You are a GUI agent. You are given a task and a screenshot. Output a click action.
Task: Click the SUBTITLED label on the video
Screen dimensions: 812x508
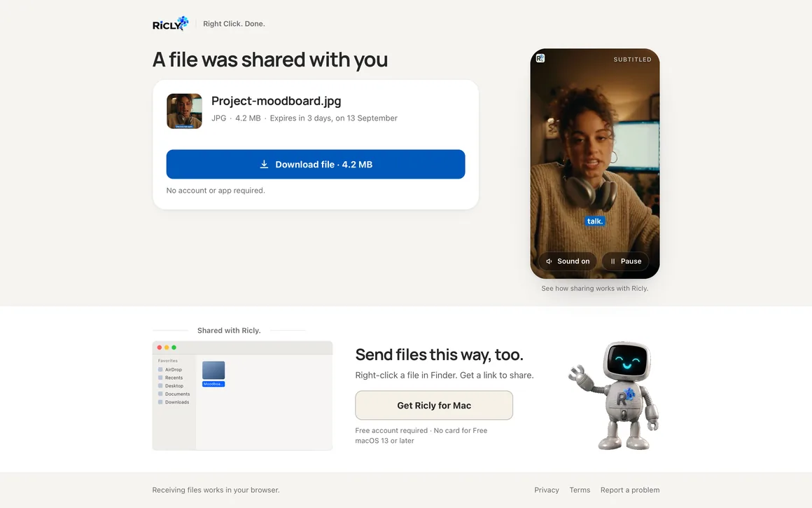pos(632,60)
